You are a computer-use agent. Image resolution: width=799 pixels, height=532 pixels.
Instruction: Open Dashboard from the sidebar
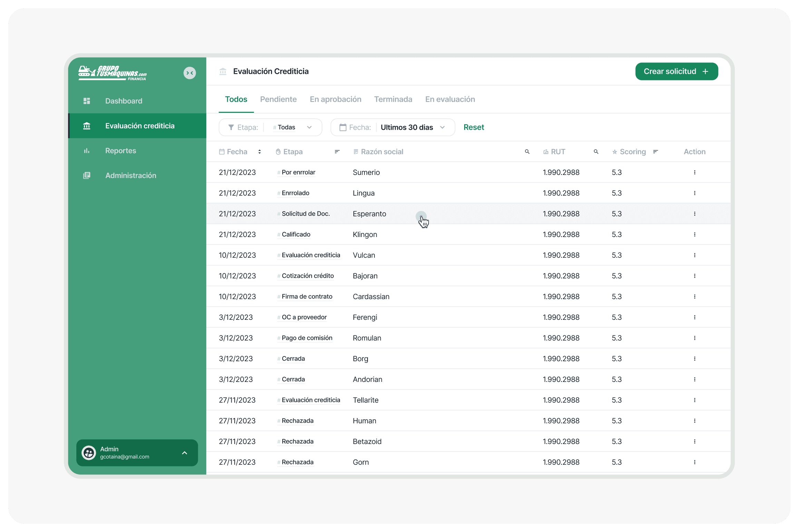(x=124, y=101)
